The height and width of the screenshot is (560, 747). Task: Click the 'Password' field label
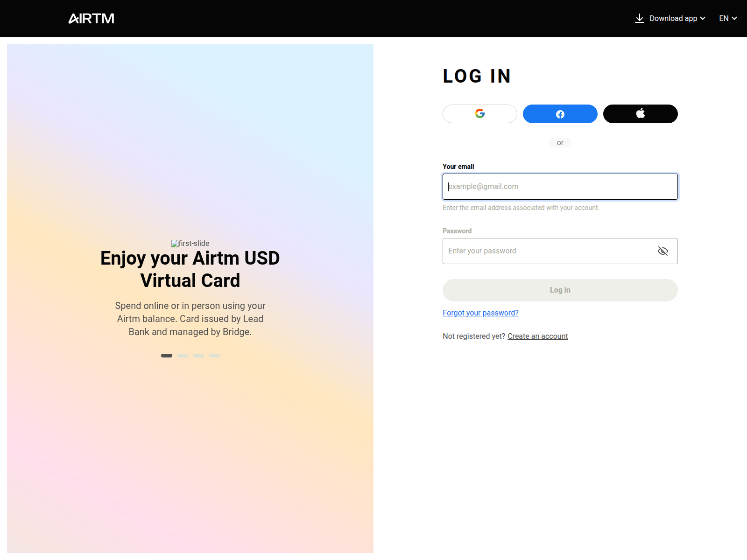457,231
